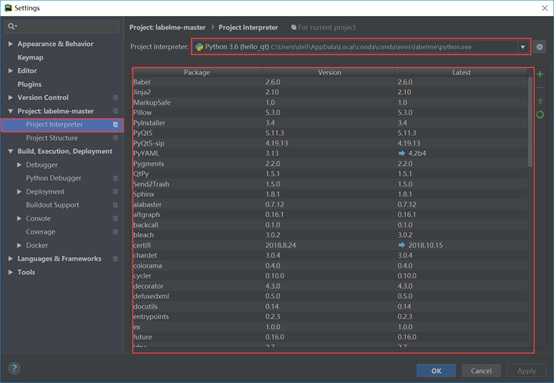
Task: Open Keymap settings
Action: tap(30, 57)
